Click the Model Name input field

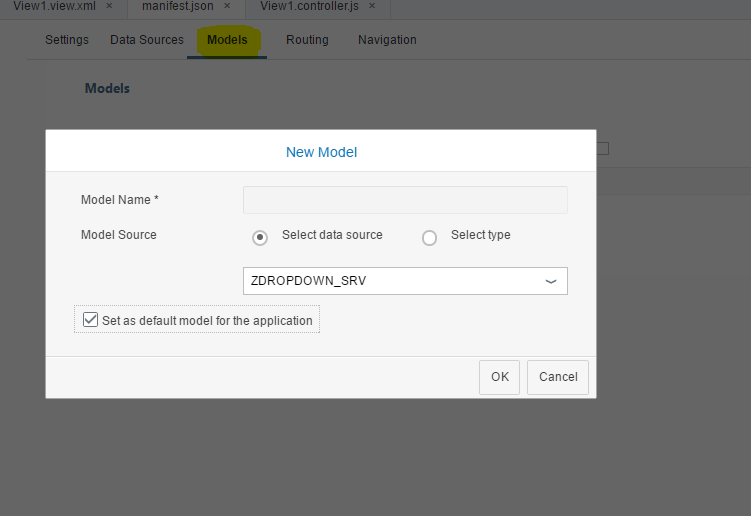(405, 200)
